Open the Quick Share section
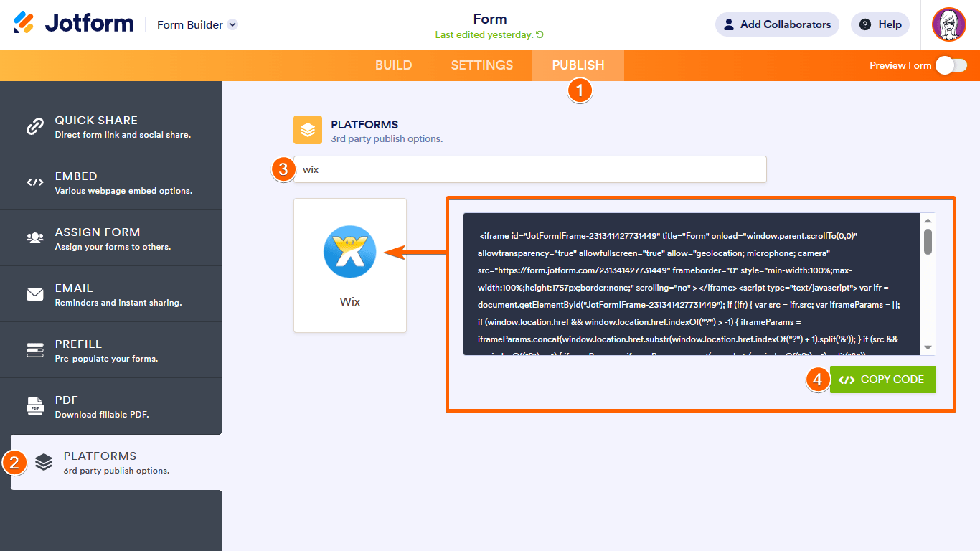This screenshot has width=980, height=551. 111,126
